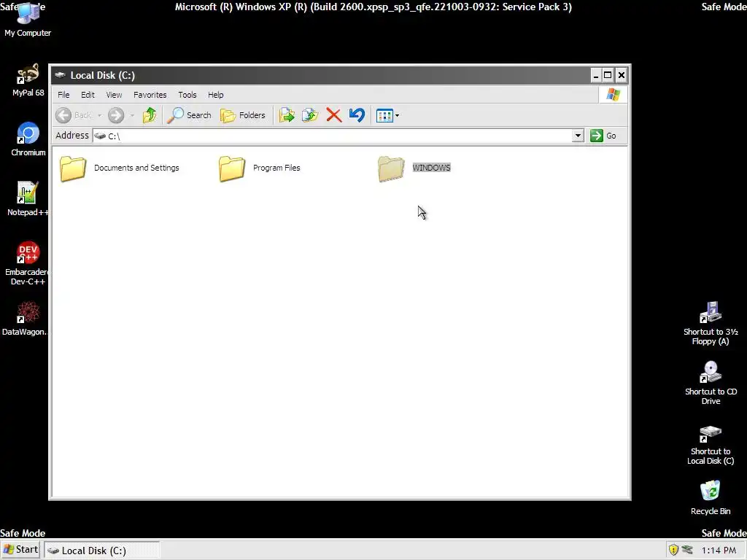Screen dimensions: 747x560
Task: Select Shortcut to CD Drive icon
Action: click(x=711, y=383)
